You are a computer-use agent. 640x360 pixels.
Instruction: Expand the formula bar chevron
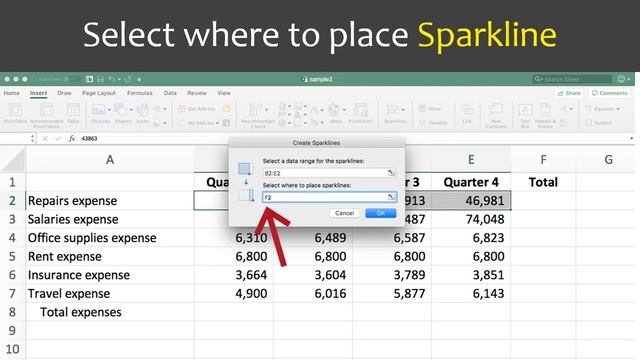[x=631, y=138]
